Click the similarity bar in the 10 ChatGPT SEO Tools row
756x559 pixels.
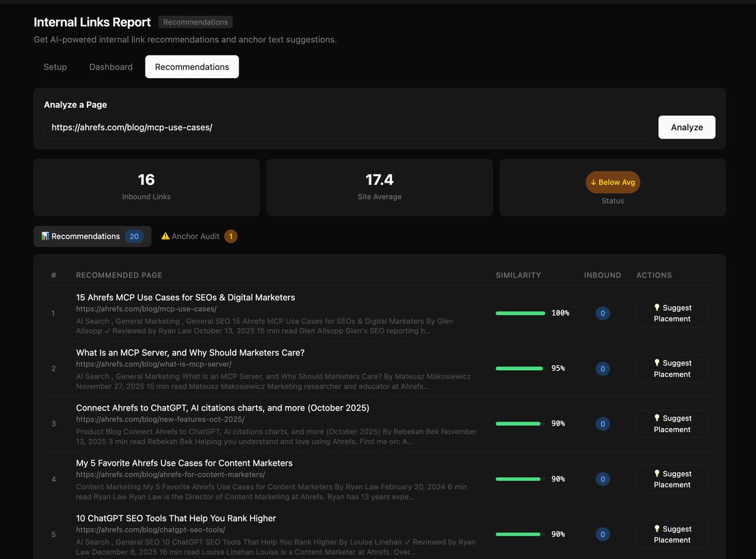520,534
